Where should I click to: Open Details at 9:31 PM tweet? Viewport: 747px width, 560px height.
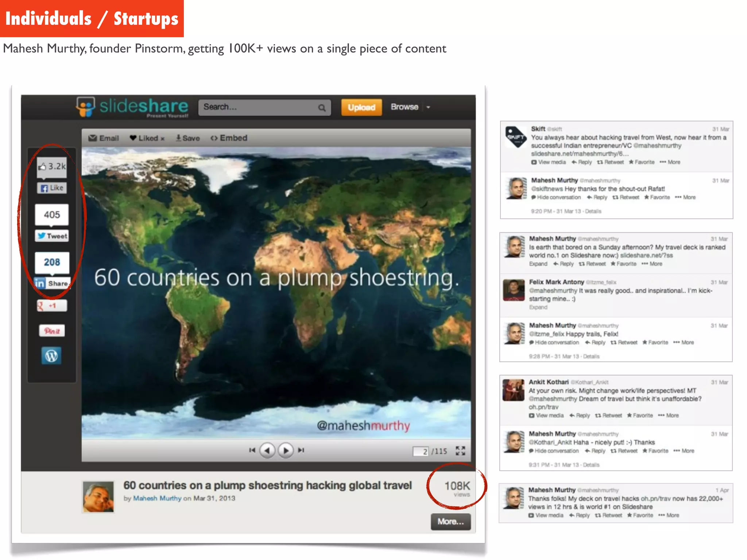pos(591,465)
